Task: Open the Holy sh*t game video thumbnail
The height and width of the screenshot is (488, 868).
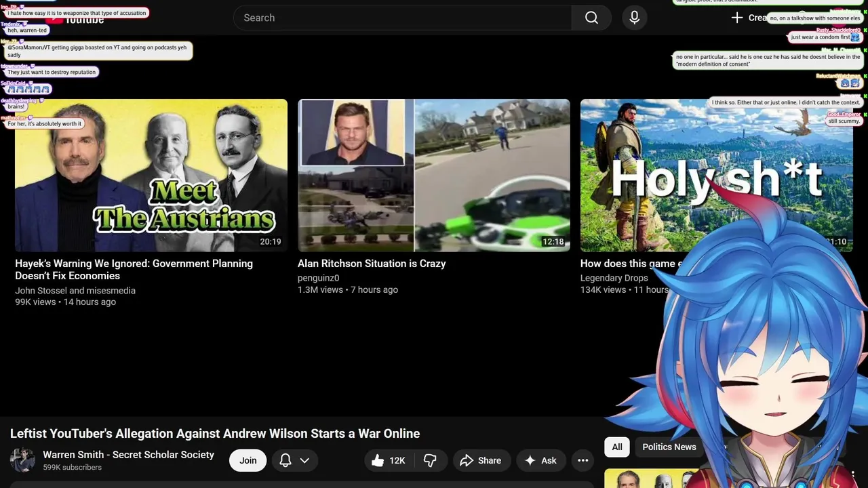Action: (716, 176)
